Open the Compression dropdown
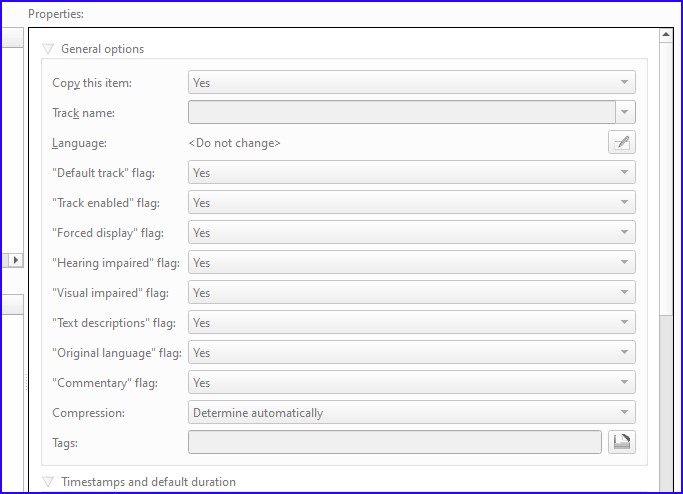 click(411, 413)
